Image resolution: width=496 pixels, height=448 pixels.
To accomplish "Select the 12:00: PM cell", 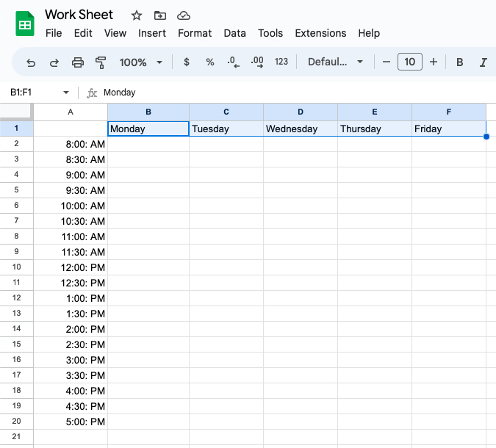I will coord(71,267).
